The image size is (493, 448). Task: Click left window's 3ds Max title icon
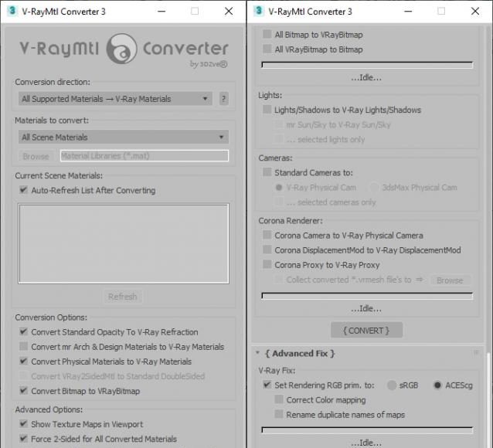[11, 12]
